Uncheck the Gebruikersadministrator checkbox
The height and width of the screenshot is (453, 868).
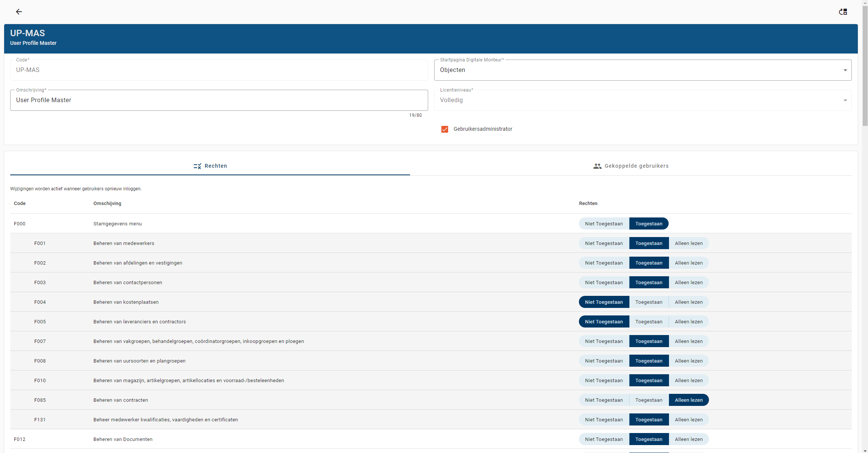click(445, 129)
